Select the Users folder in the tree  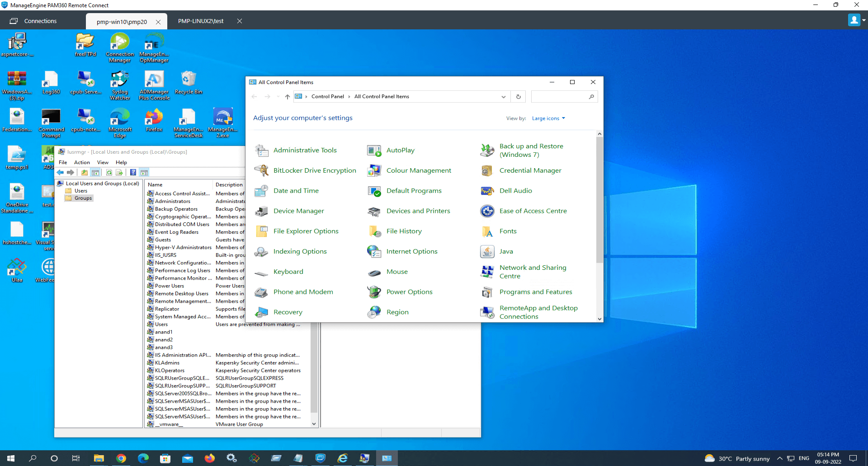coord(80,191)
